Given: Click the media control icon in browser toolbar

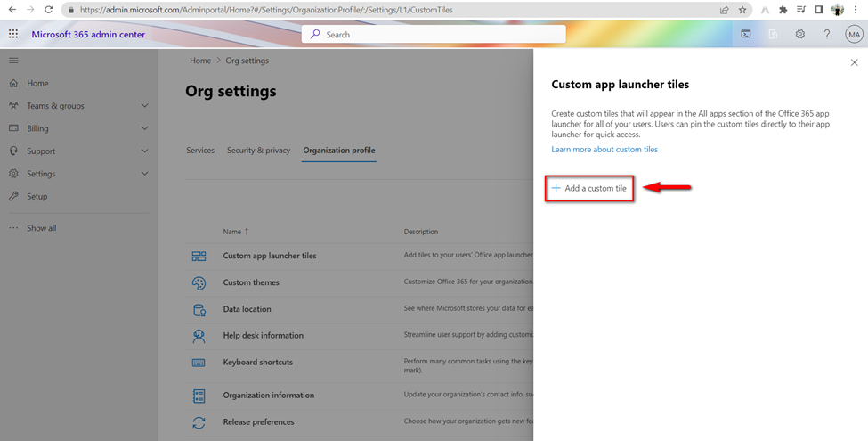Looking at the screenshot, I should pos(801,10).
